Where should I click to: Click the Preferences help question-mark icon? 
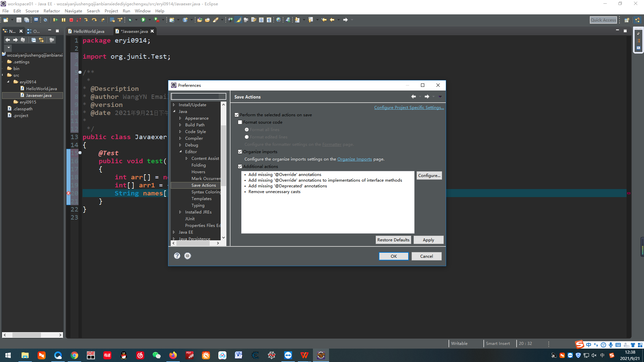(x=177, y=256)
